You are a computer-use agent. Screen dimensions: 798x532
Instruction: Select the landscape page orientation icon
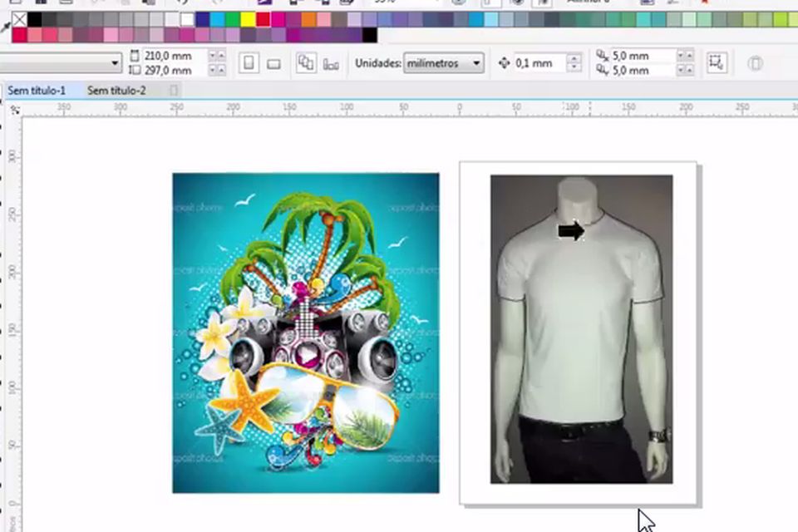[x=273, y=63]
